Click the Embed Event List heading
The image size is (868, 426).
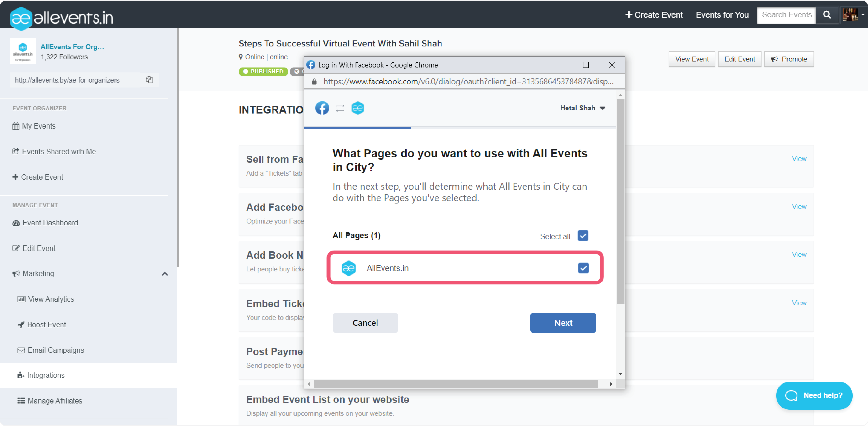coord(327,399)
